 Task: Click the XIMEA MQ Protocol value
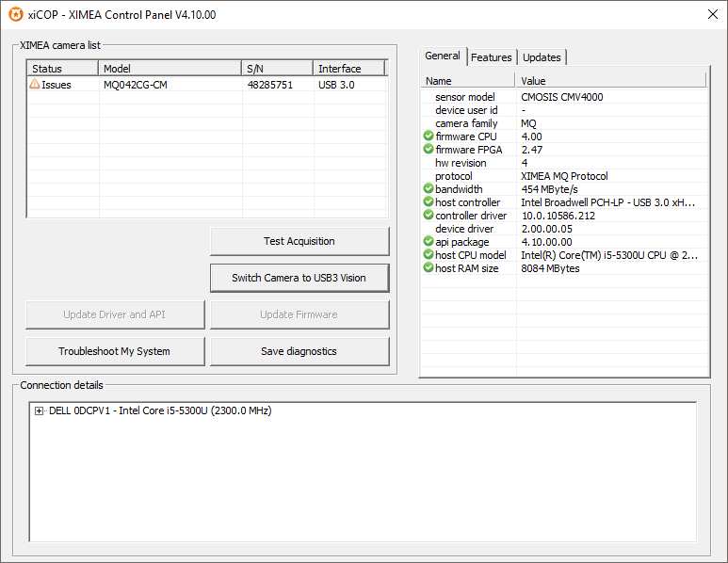point(564,176)
